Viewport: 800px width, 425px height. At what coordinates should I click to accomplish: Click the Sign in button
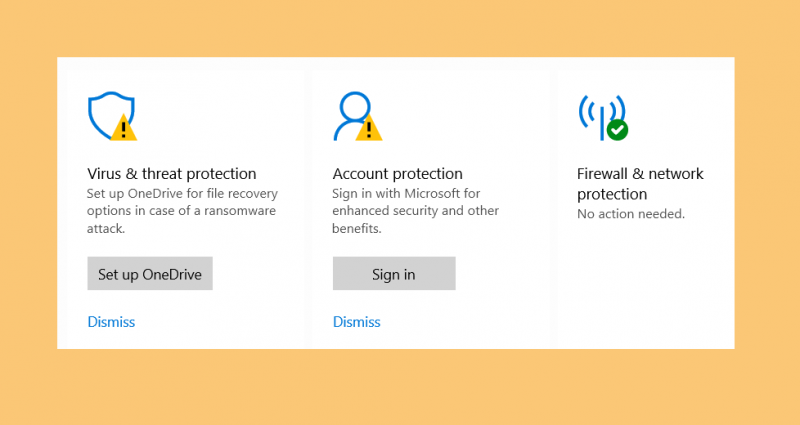click(x=394, y=273)
